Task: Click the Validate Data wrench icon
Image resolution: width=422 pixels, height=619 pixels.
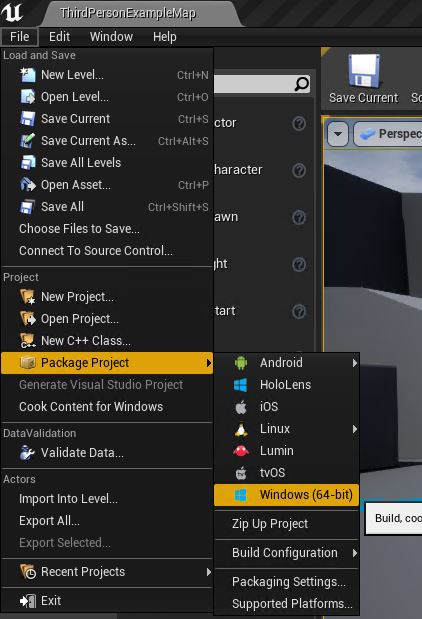Action: (x=28, y=452)
